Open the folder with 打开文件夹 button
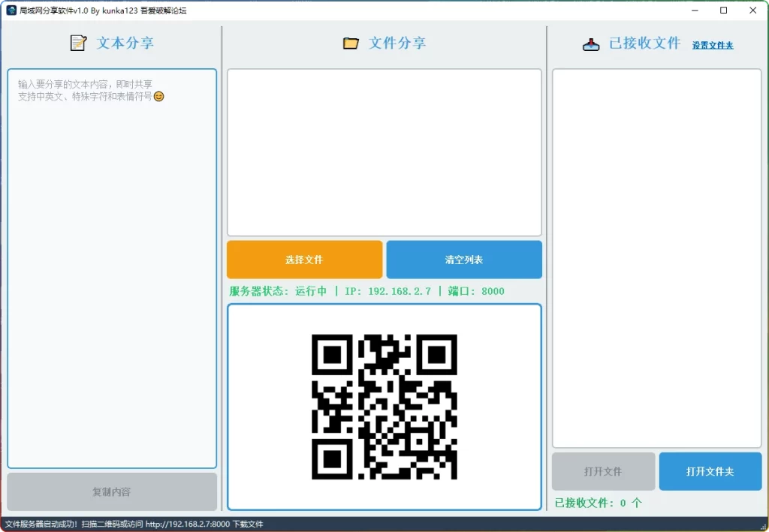The height and width of the screenshot is (532, 769). pos(710,471)
